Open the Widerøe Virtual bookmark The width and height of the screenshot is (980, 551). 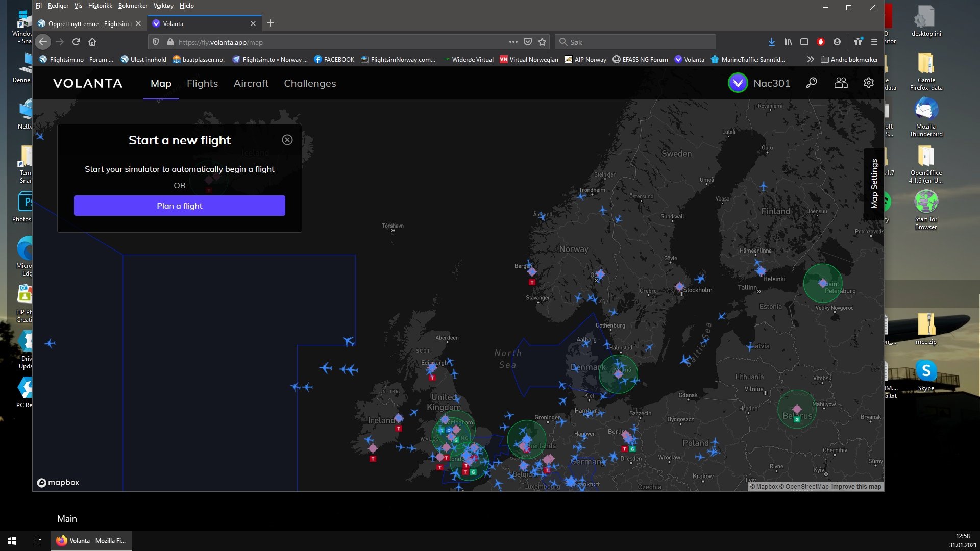pos(468,59)
